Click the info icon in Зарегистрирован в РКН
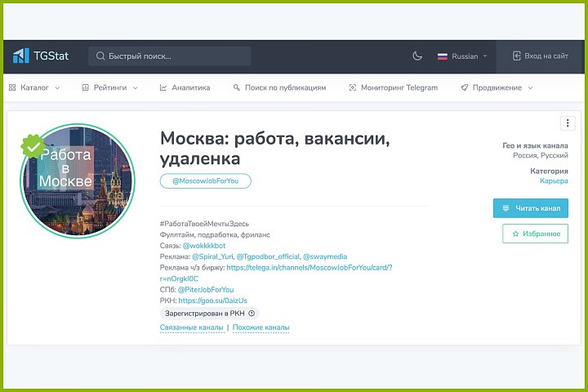The width and height of the screenshot is (588, 392). (x=252, y=313)
